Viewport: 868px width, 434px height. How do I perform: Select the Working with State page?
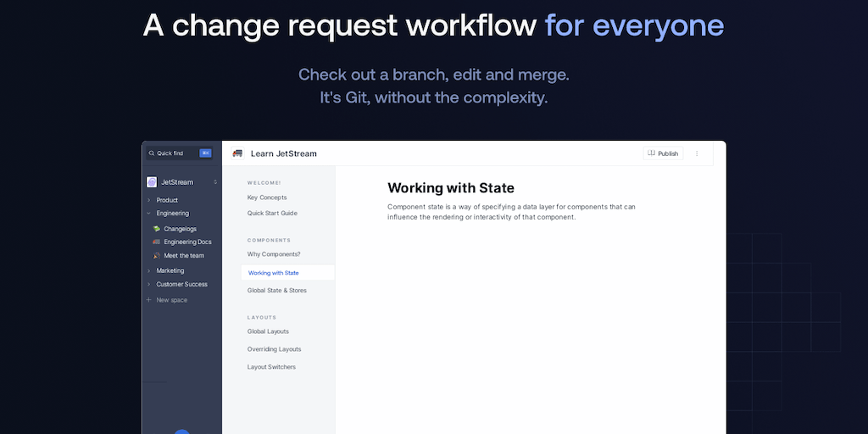pyautogui.click(x=288, y=273)
